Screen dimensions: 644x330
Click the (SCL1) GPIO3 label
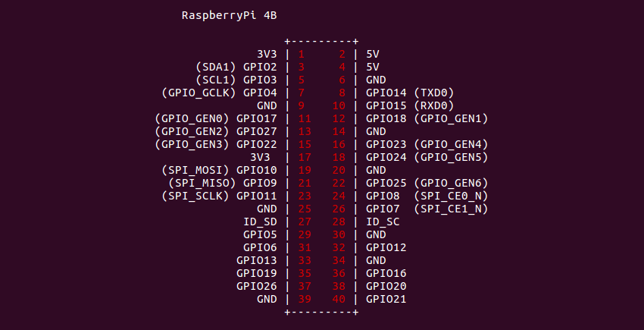(x=236, y=80)
